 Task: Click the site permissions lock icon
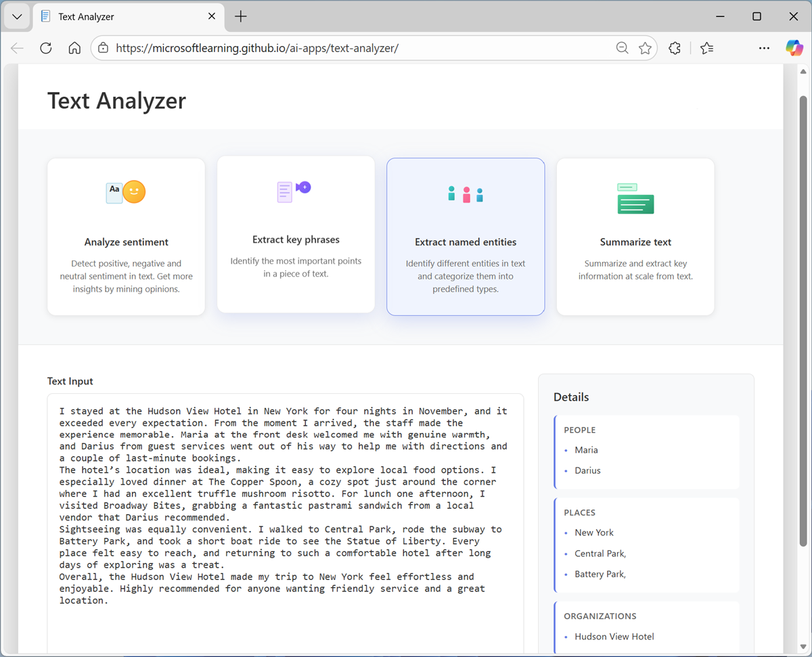click(103, 47)
